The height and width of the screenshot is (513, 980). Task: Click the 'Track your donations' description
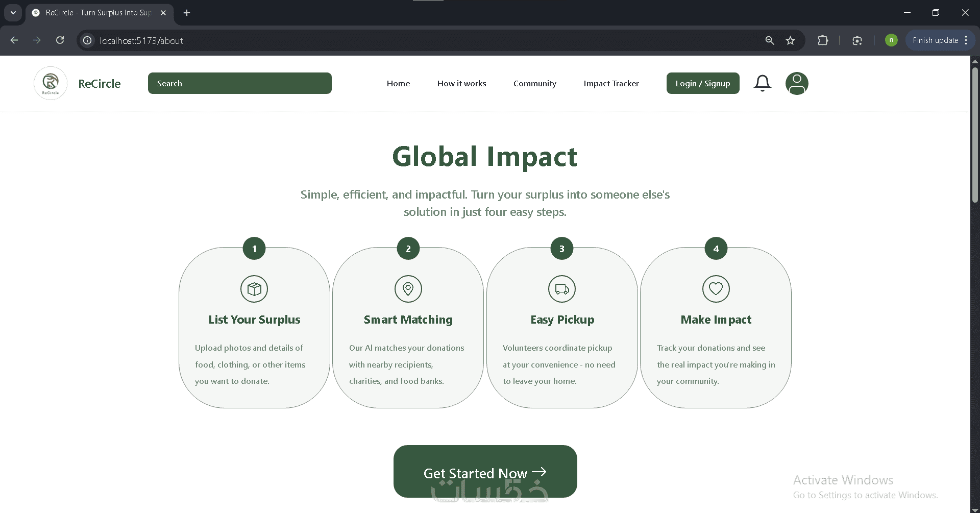point(716,364)
